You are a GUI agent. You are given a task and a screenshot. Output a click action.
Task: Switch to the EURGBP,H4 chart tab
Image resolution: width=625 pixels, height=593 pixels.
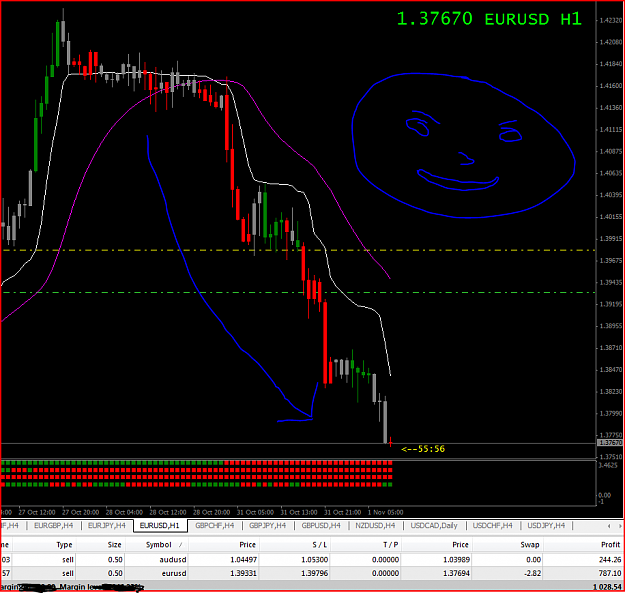(53, 526)
